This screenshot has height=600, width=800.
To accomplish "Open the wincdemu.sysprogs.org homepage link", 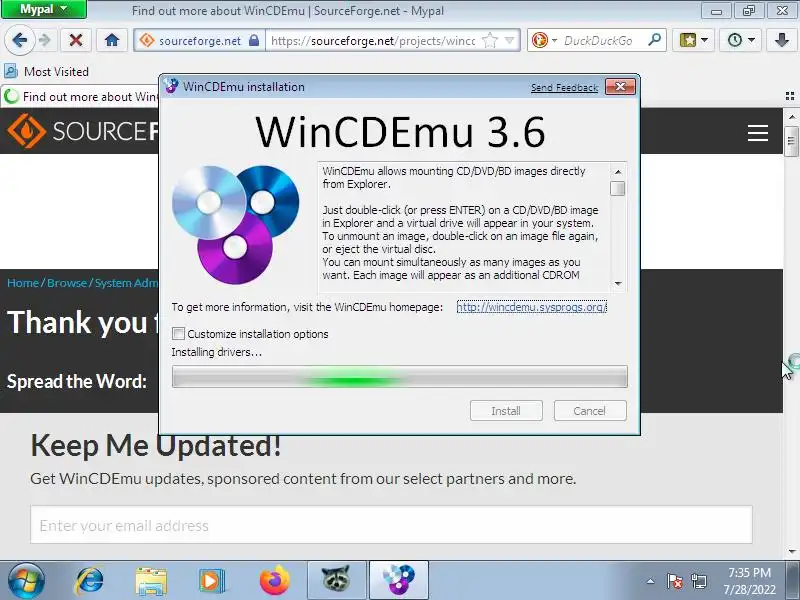I will point(531,307).
